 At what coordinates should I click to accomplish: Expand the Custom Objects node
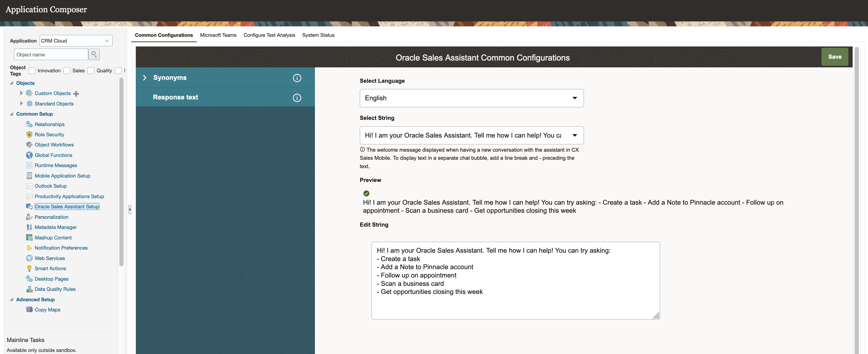click(x=21, y=93)
